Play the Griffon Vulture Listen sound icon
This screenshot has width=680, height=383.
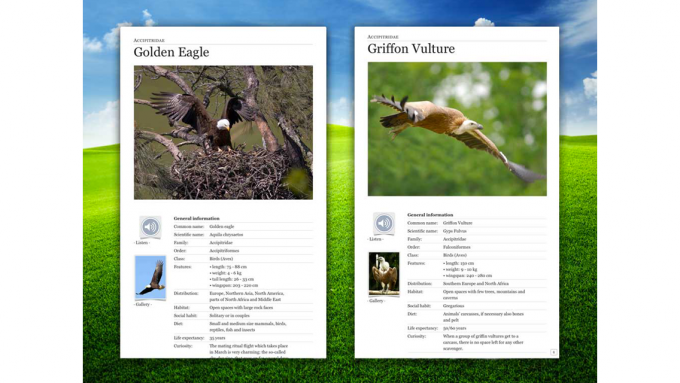[x=384, y=223]
